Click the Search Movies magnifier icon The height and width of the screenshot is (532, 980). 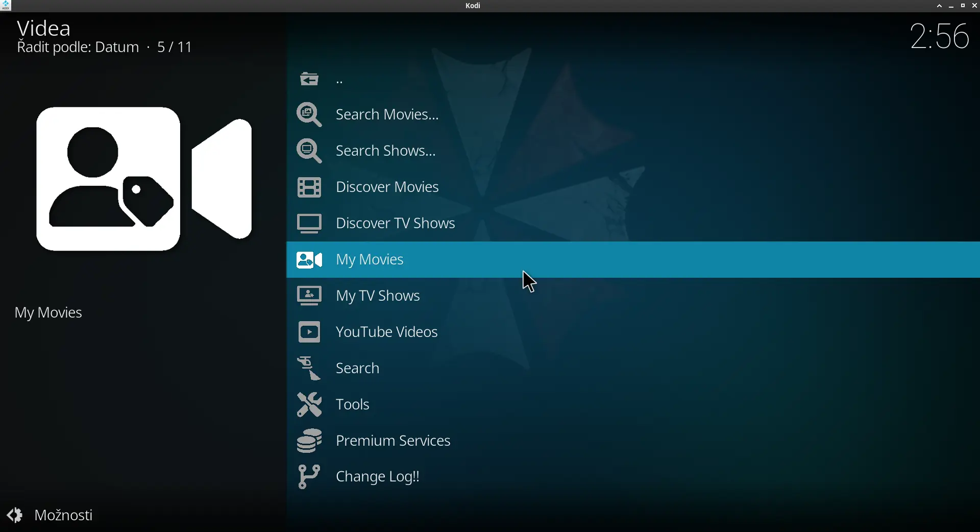(310, 114)
